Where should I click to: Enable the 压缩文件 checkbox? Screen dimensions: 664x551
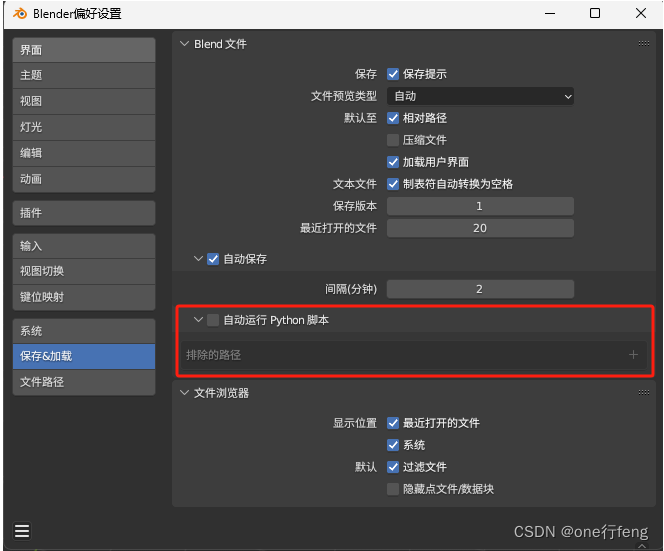[x=393, y=140]
